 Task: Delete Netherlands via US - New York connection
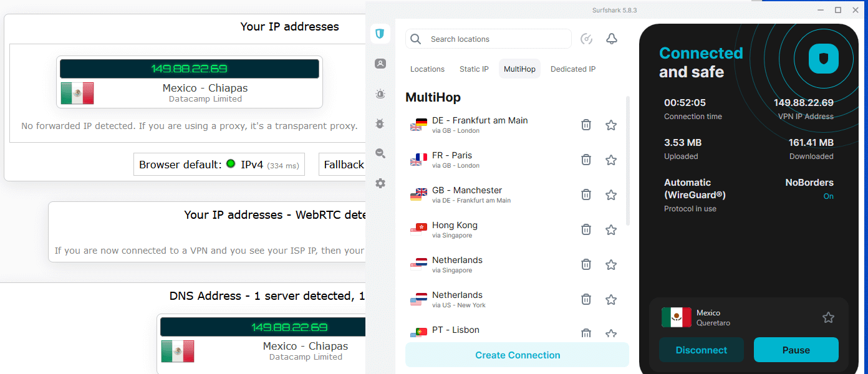point(586,300)
